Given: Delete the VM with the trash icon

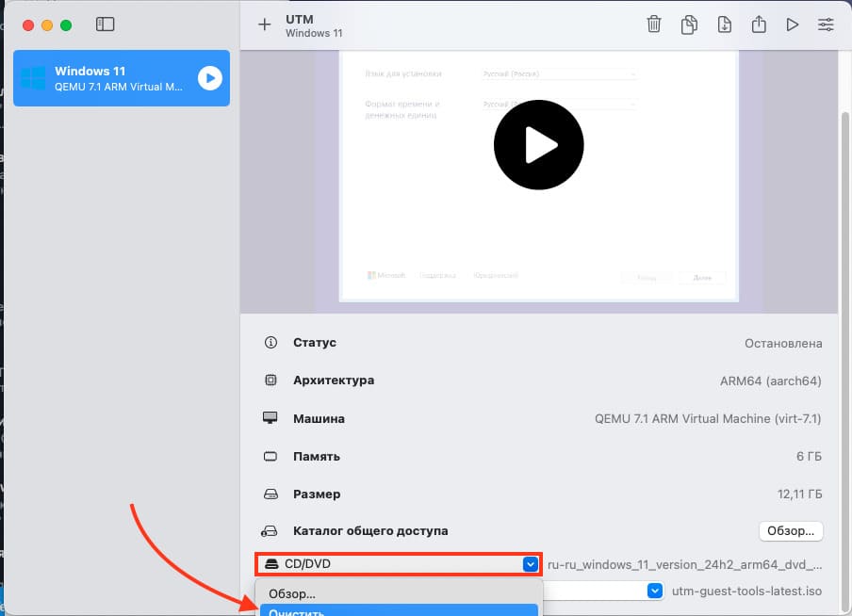Looking at the screenshot, I should [x=653, y=24].
